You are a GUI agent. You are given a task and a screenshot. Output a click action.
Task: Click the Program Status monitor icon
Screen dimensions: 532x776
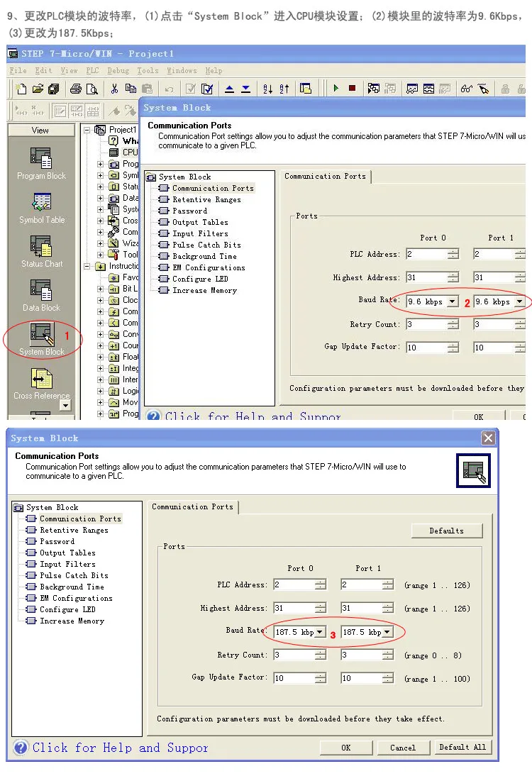tap(374, 89)
